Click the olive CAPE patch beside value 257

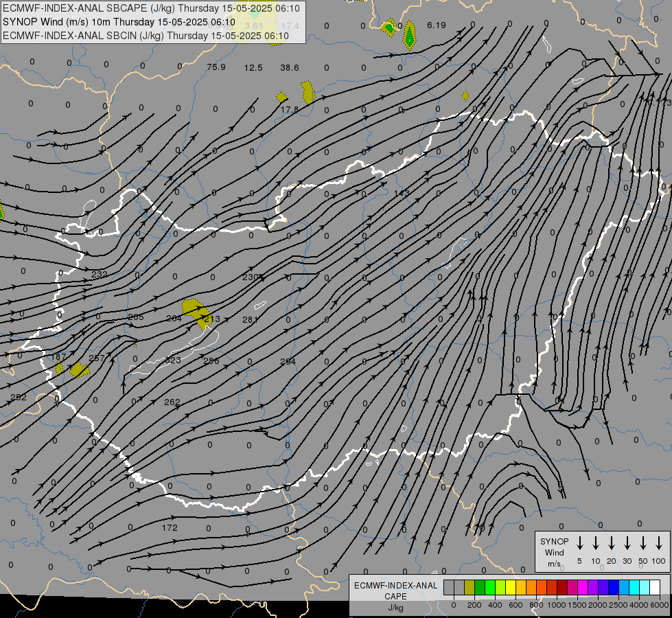(x=80, y=369)
